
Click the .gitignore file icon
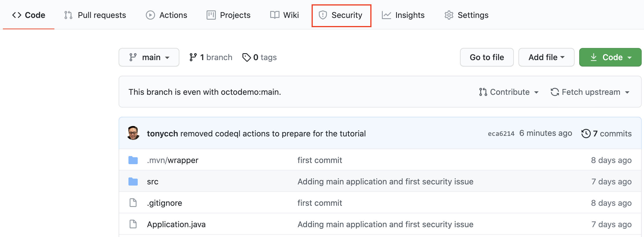pyautogui.click(x=133, y=203)
